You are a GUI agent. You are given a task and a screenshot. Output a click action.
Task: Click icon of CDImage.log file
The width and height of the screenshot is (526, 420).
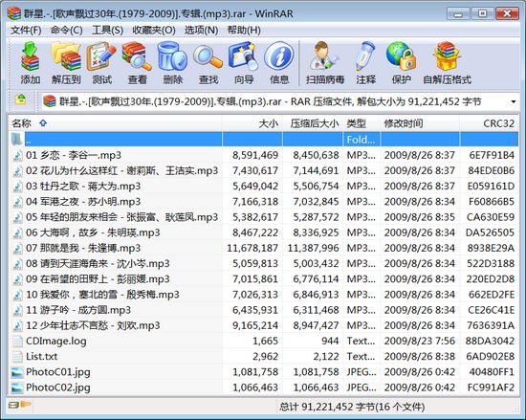pyautogui.click(x=17, y=341)
